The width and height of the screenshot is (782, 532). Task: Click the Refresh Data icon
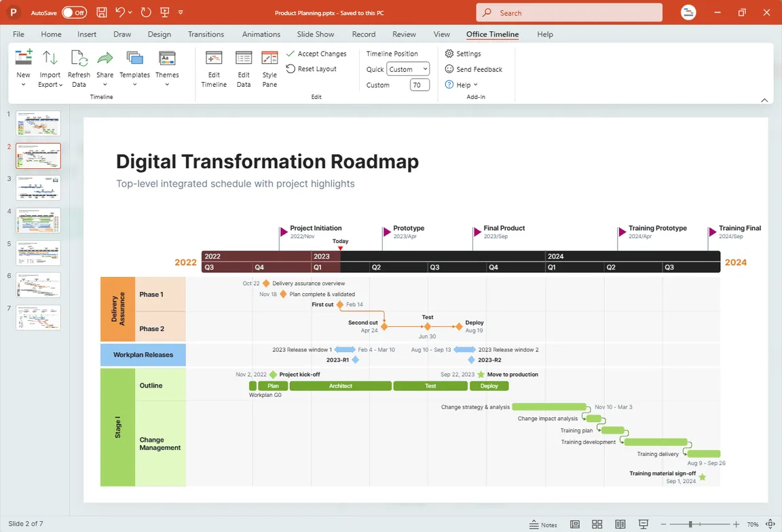coord(79,58)
